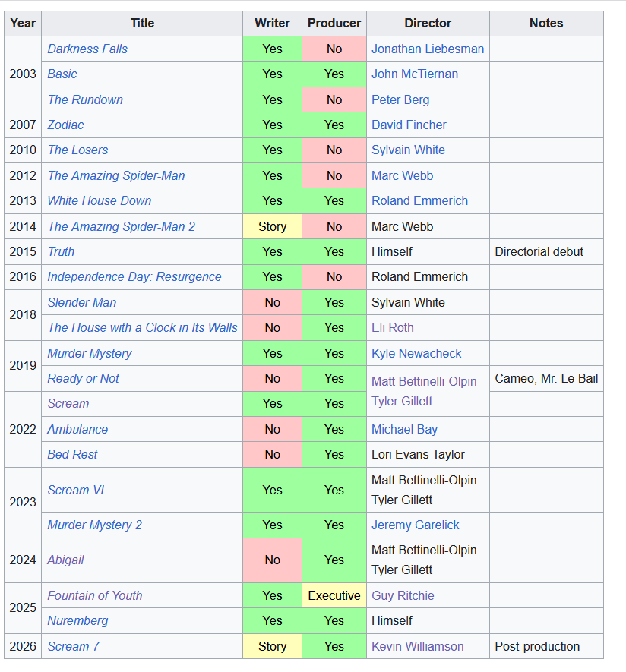Click the yellow Executive producer cell
626x672 pixels.
coord(334,595)
